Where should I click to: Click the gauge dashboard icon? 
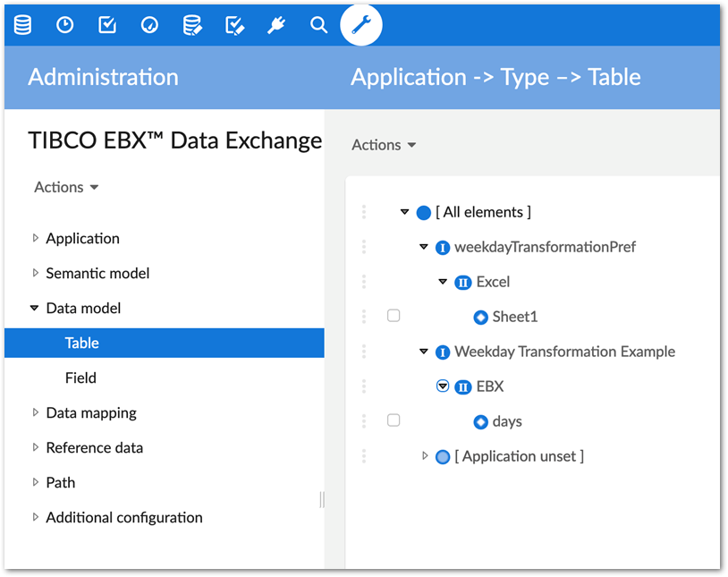coord(149,25)
